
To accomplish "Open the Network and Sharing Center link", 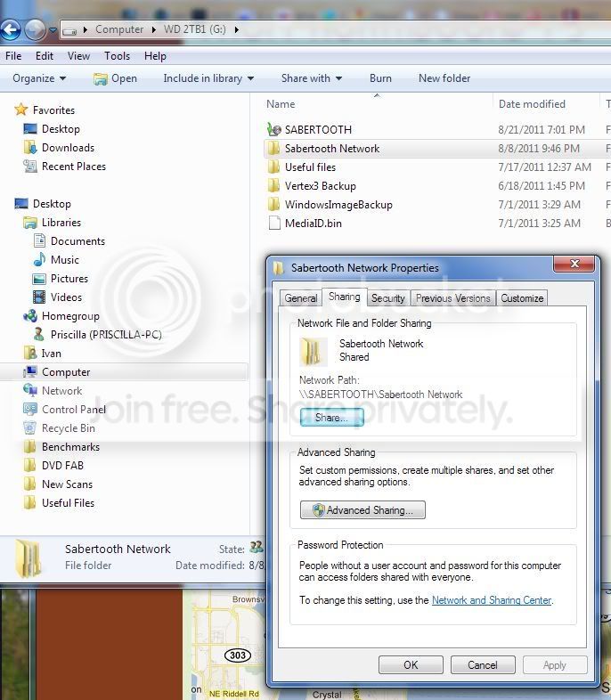I will 492,600.
